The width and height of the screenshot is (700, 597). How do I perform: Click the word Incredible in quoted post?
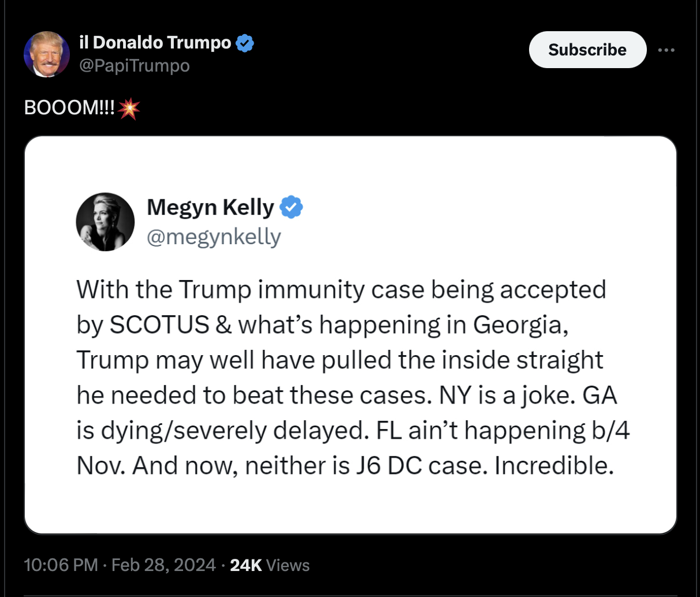point(553,466)
